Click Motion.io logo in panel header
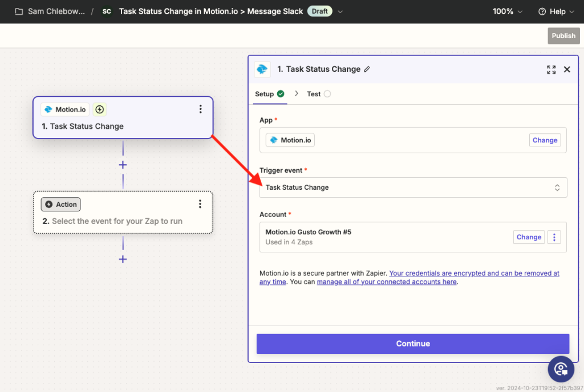The height and width of the screenshot is (392, 584). pos(262,69)
